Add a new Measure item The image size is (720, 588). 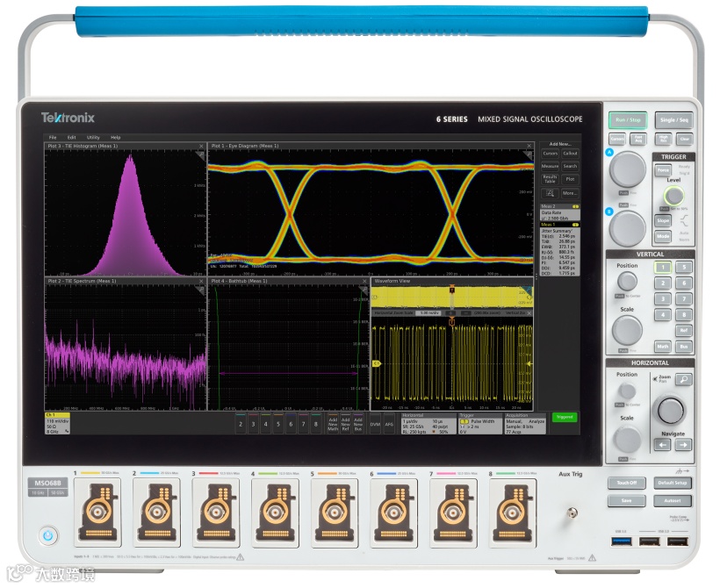click(x=551, y=166)
